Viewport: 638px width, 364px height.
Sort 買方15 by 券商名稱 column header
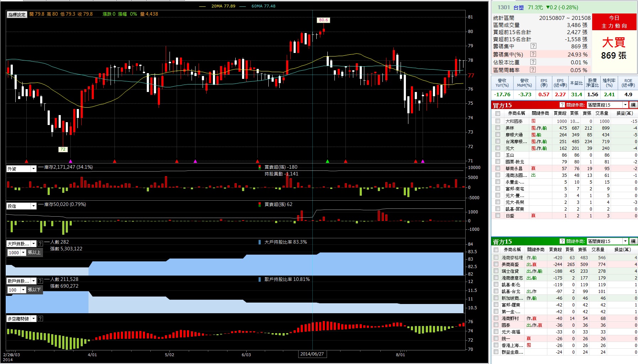[x=516, y=113]
